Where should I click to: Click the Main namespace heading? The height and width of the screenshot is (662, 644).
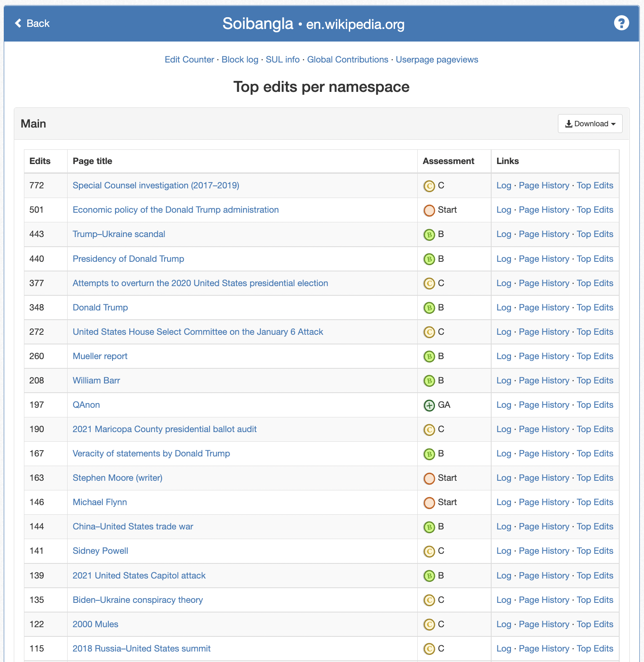tap(33, 124)
